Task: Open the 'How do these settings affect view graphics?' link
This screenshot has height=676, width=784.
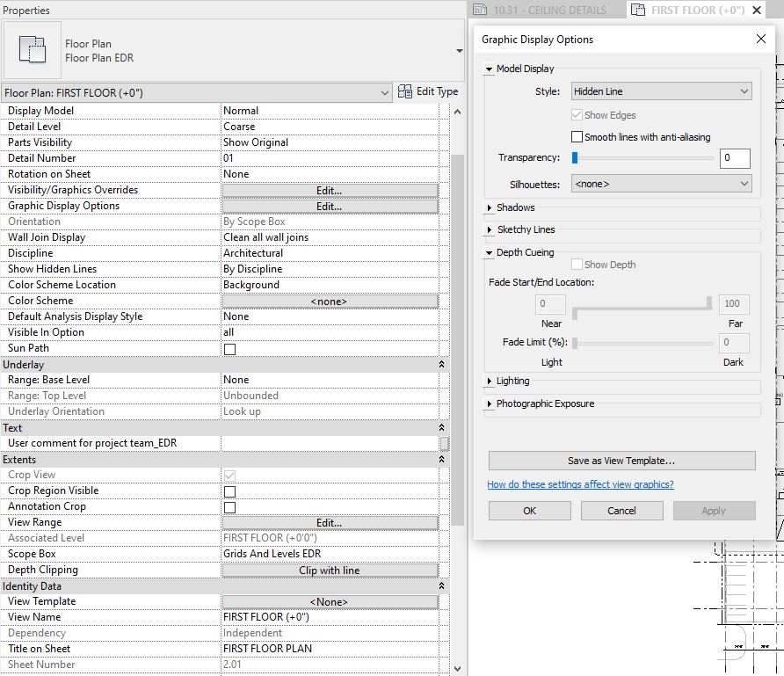Action: pos(580,484)
